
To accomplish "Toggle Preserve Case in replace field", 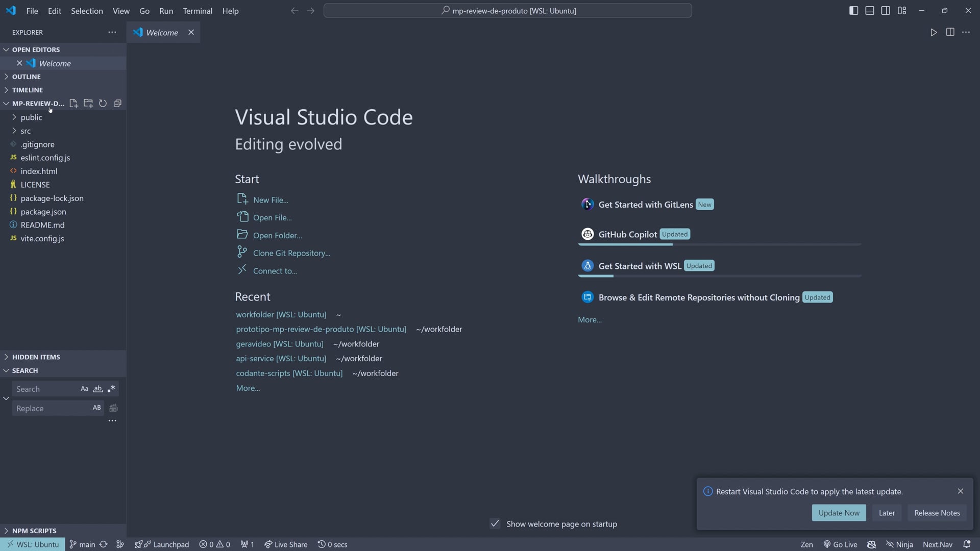I will click(x=96, y=408).
